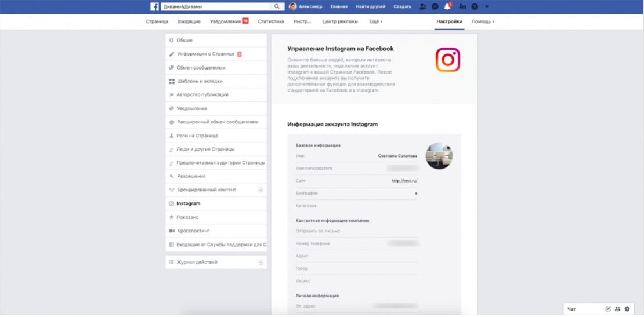Open the Центр рекламы tab
Image resolution: width=644 pixels, height=317 pixels.
coord(339,22)
